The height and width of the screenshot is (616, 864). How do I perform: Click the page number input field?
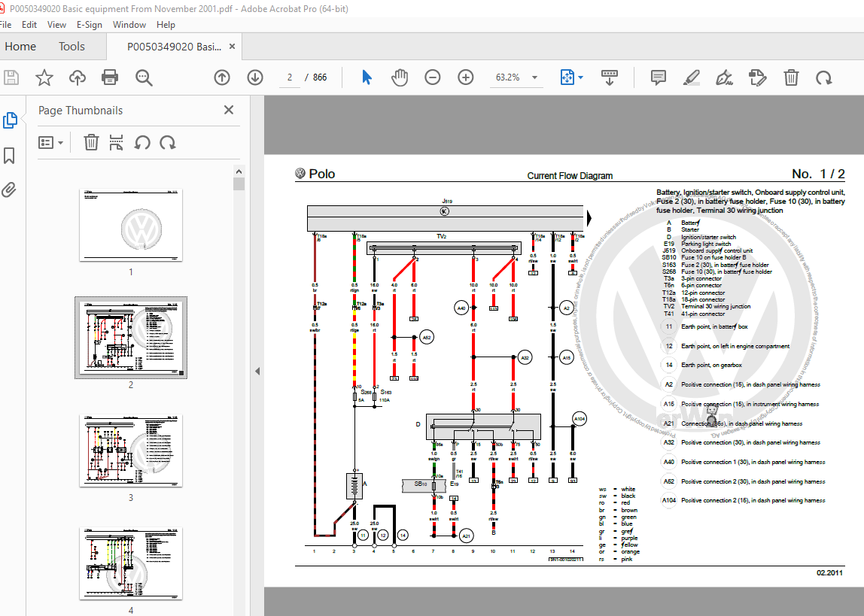click(290, 77)
